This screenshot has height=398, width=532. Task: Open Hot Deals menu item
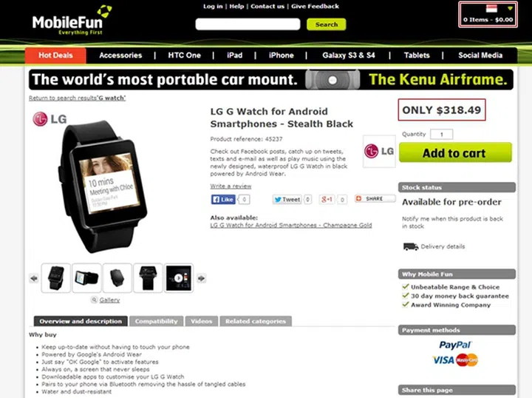(55, 55)
